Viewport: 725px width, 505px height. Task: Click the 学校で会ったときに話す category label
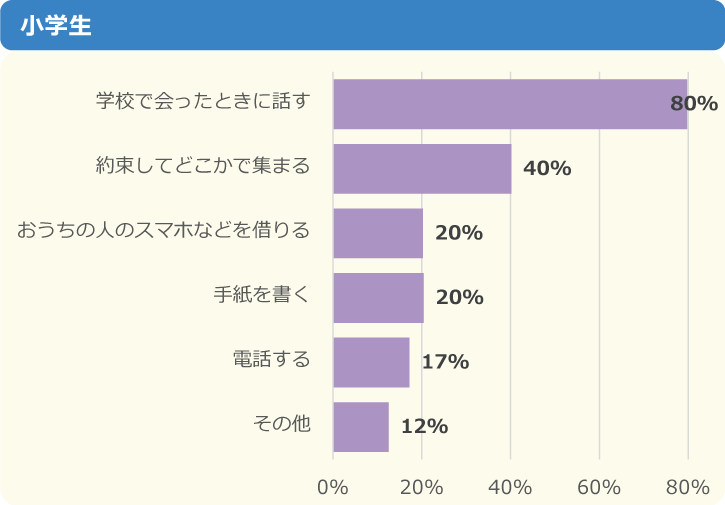click(x=203, y=103)
